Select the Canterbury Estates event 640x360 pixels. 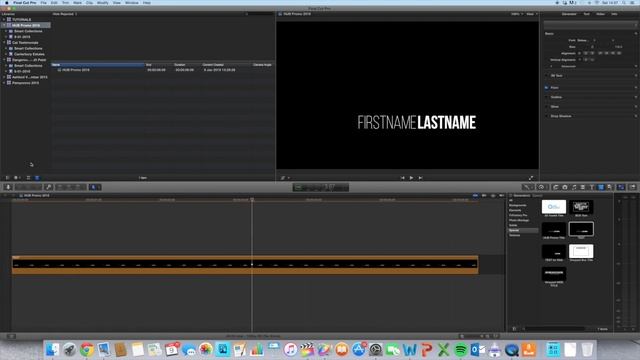(29, 54)
